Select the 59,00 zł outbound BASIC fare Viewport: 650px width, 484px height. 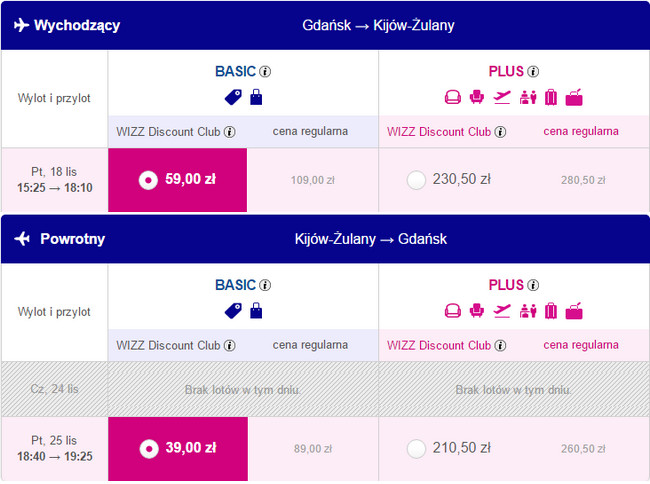[147, 180]
